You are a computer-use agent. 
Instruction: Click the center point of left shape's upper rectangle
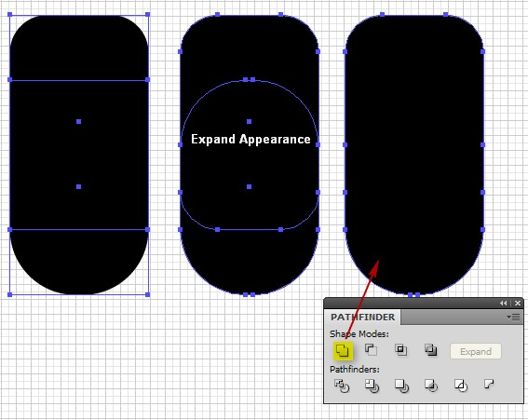[79, 122]
